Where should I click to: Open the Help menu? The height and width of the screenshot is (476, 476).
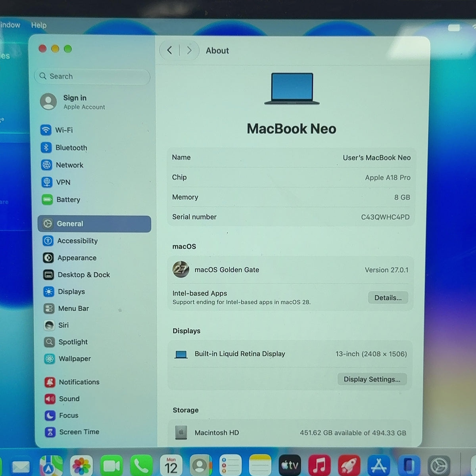[39, 25]
